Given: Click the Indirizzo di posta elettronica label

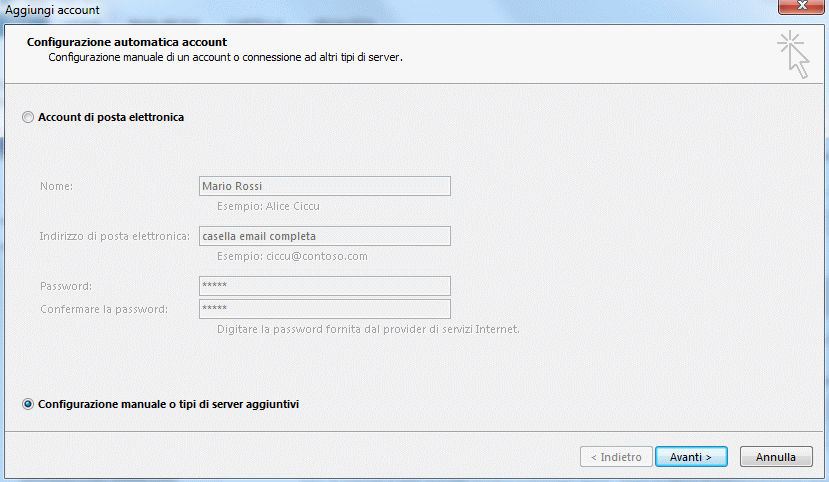Looking at the screenshot, I should coord(115,236).
